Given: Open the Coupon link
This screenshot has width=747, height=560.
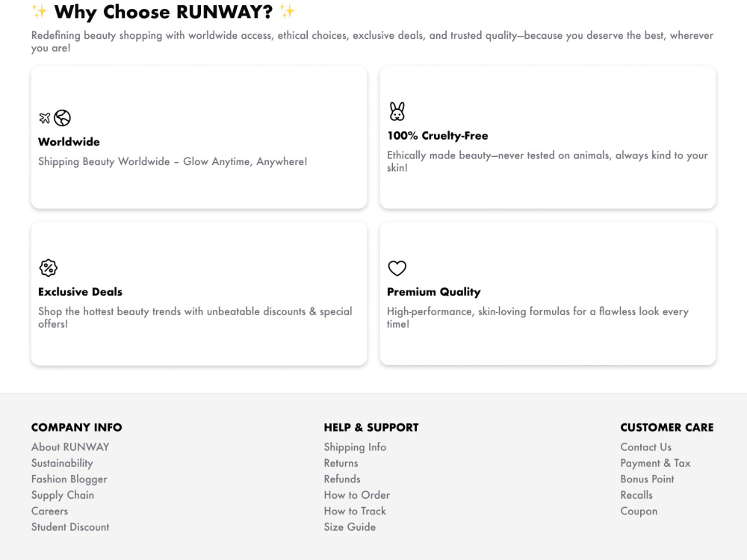Looking at the screenshot, I should click(639, 511).
